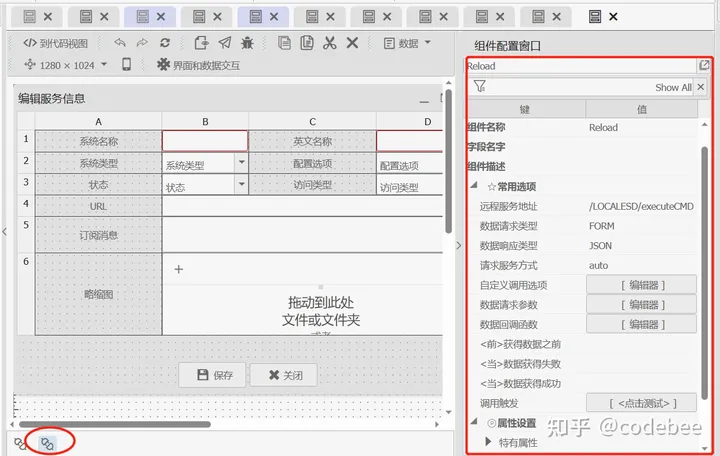
Task: Open the 状态 dropdown in row 3
Action: click(241, 184)
